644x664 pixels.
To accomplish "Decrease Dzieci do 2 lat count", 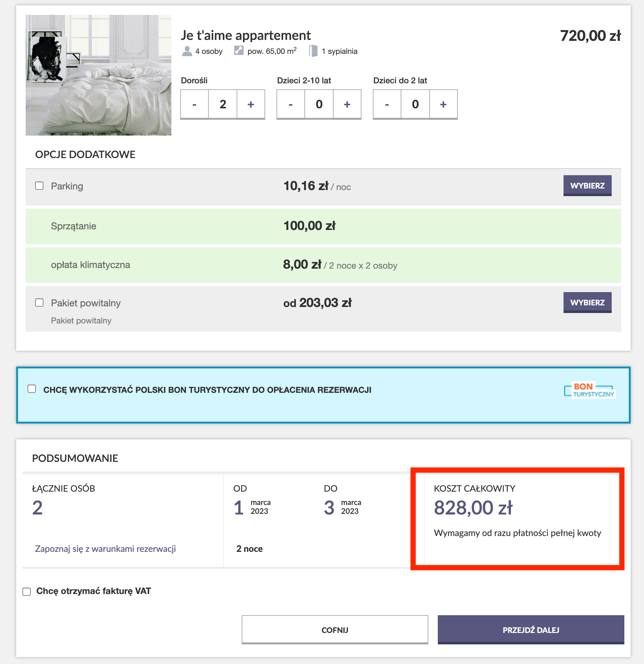I will 386,104.
